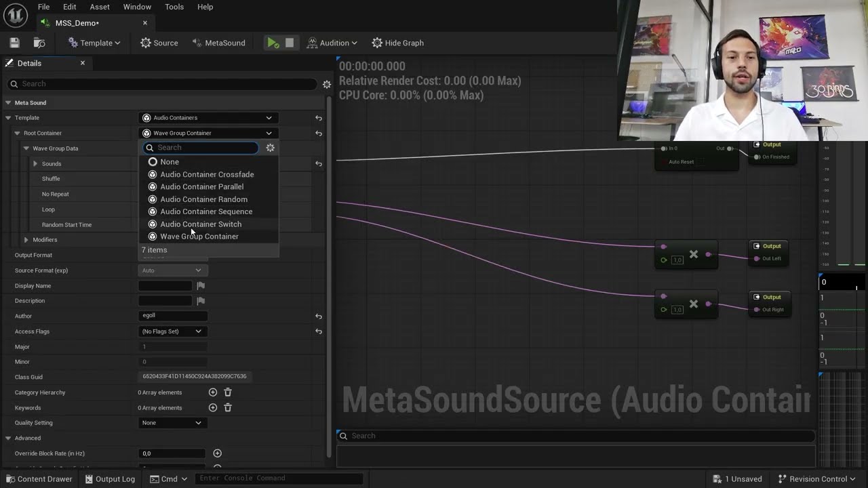Viewport: 868px width, 488px height.
Task: Open the Tools menu
Action: [x=174, y=7]
